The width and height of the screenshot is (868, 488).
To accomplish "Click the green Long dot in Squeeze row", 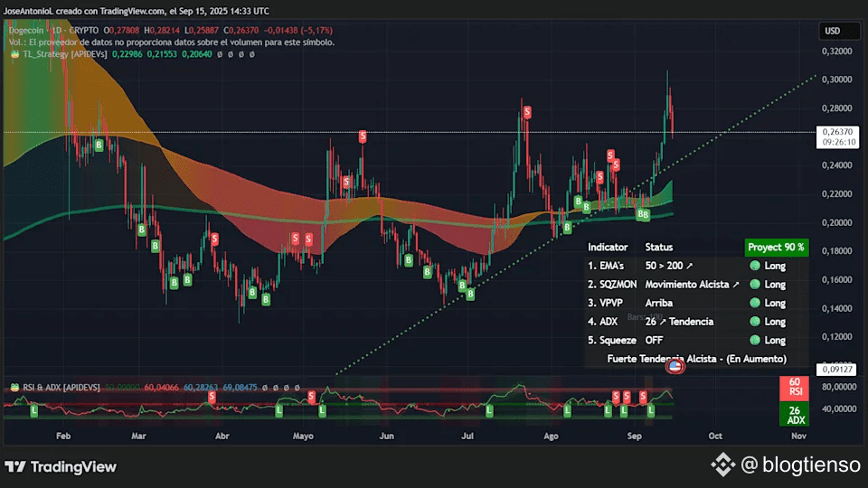I will (x=754, y=341).
